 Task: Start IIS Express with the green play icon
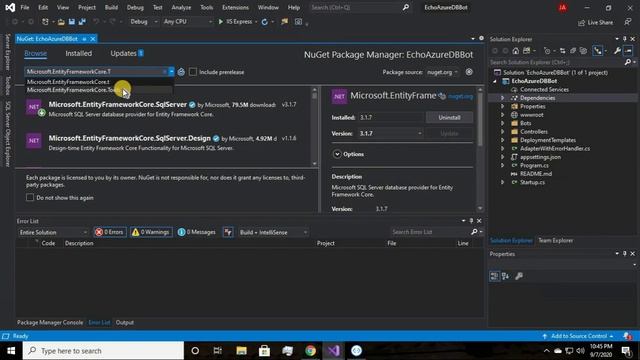(x=221, y=22)
